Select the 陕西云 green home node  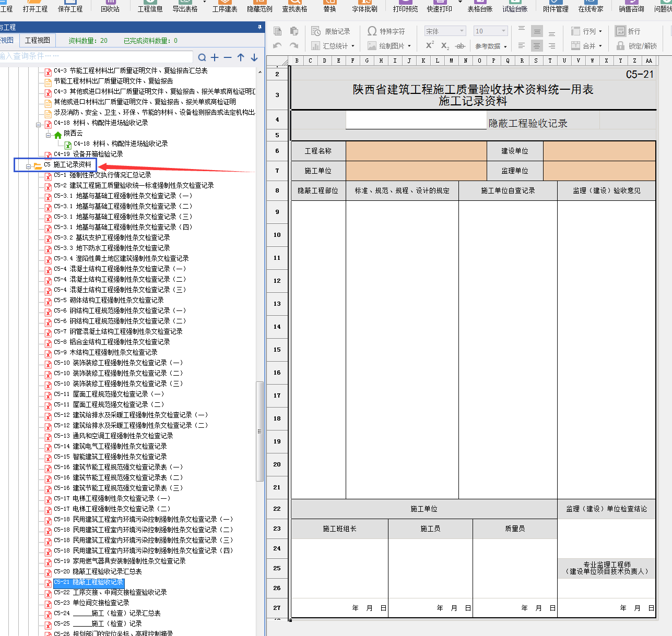68,134
